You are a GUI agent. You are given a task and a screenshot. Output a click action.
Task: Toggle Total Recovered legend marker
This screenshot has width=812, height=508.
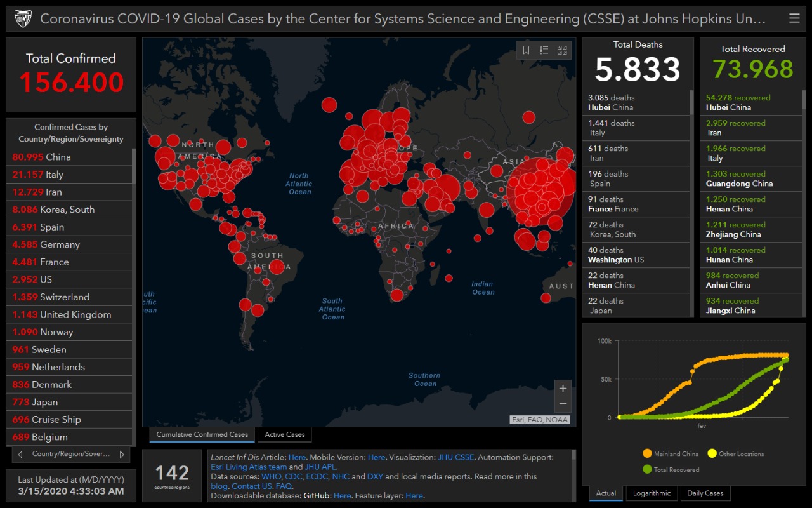647,469
